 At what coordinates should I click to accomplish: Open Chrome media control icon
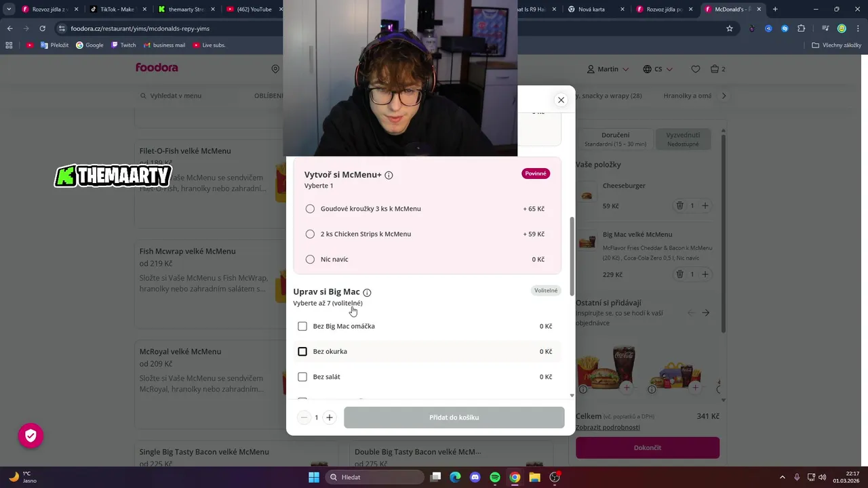tap(825, 28)
